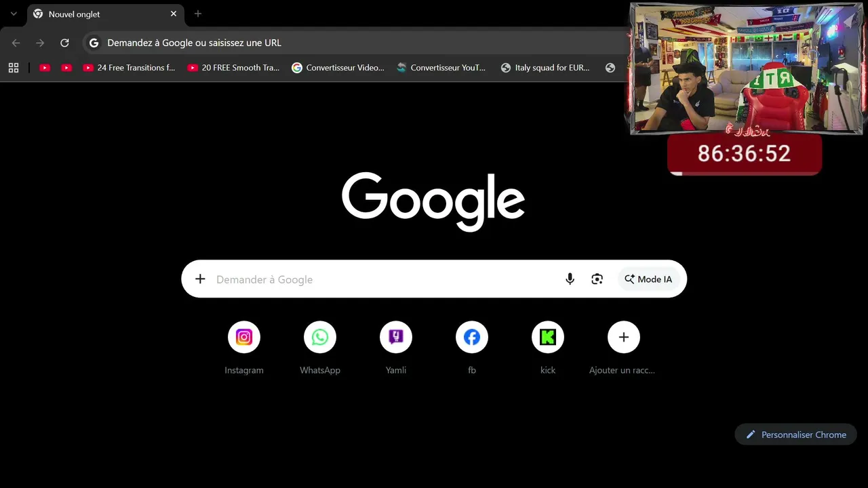
Task: Open the Italy squad for EUR... bookmark
Action: 545,68
